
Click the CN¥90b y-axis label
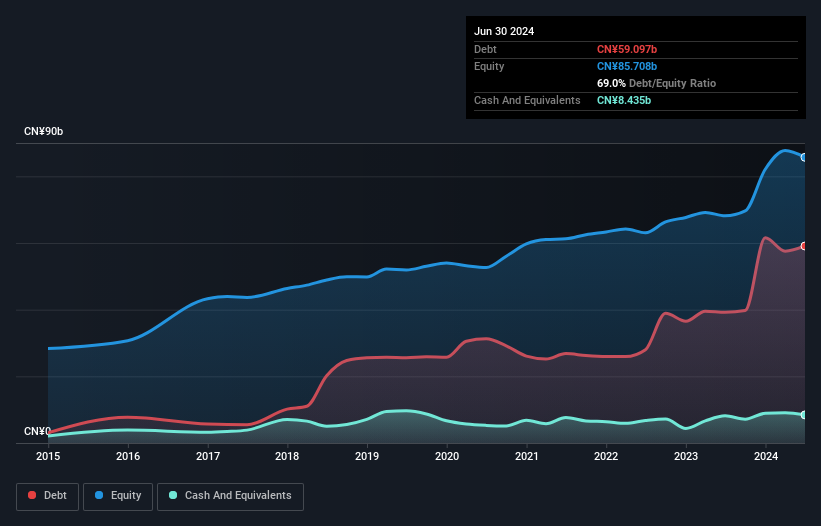(x=43, y=131)
